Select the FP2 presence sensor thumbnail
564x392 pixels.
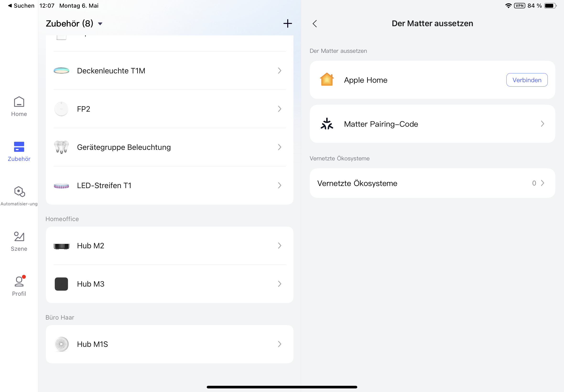[x=61, y=109]
